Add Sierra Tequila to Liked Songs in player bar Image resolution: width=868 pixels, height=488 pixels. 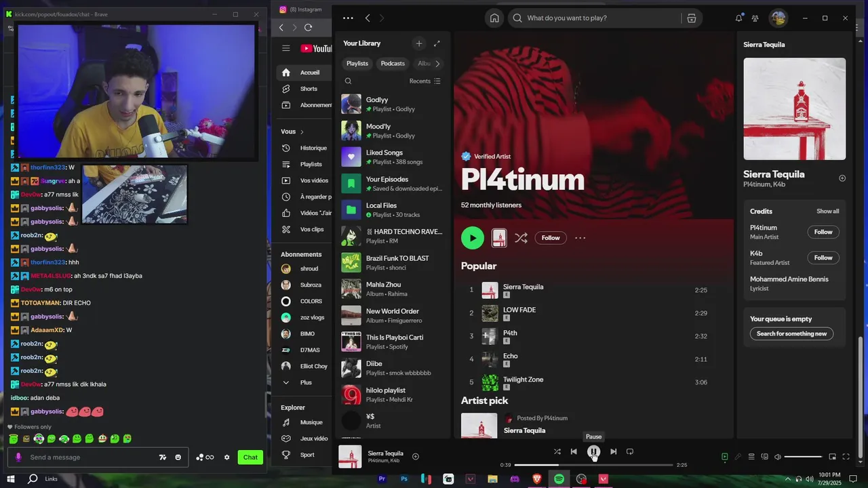[x=416, y=456]
